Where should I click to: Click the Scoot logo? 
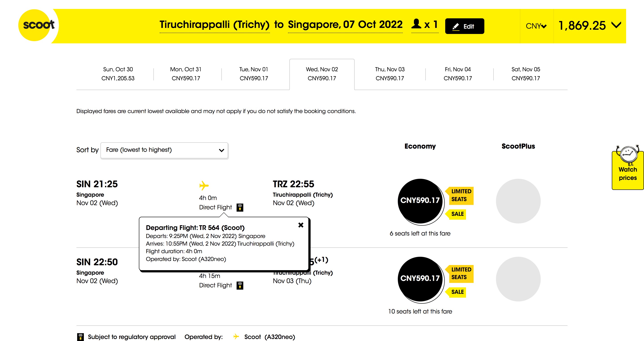point(38,25)
